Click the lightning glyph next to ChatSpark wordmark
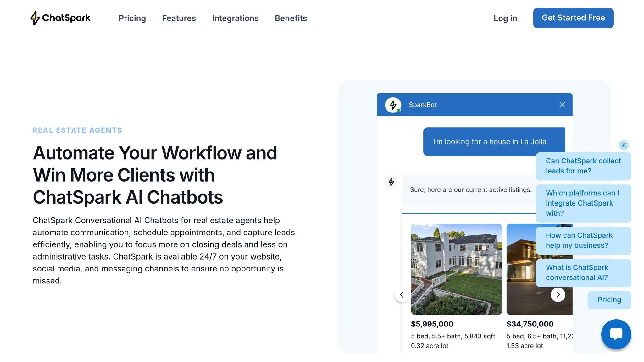Image resolution: width=644 pixels, height=362 pixels. (x=35, y=18)
